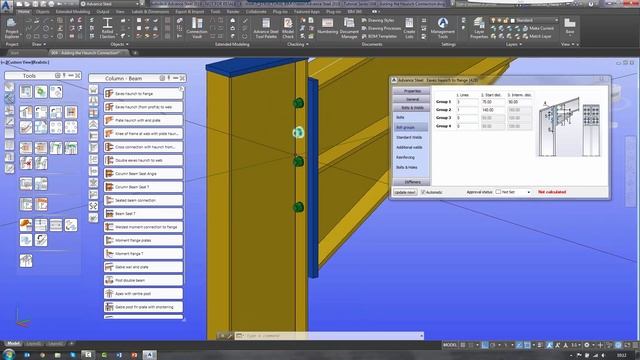Open the Home ribbon tab
640x360 pixels.
tap(24, 12)
